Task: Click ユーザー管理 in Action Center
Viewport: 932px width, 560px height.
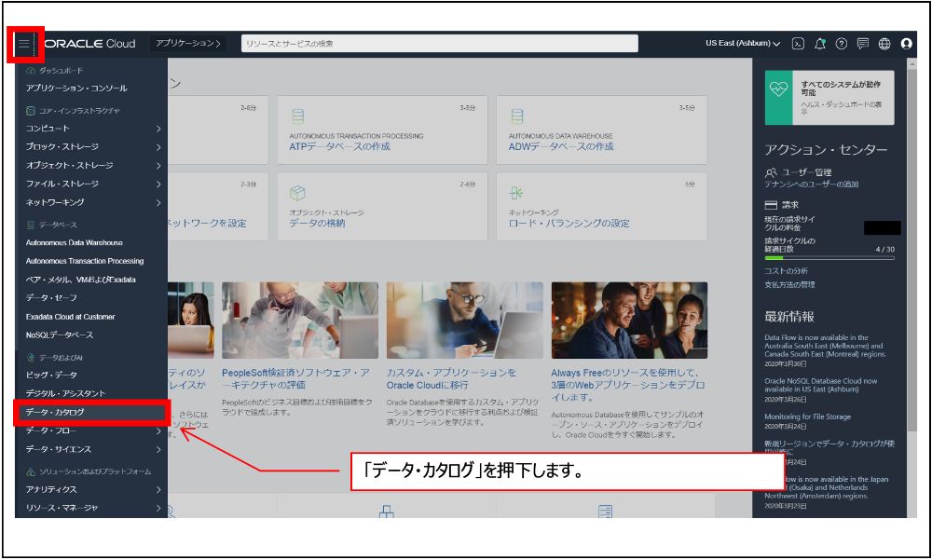Action: (x=806, y=172)
